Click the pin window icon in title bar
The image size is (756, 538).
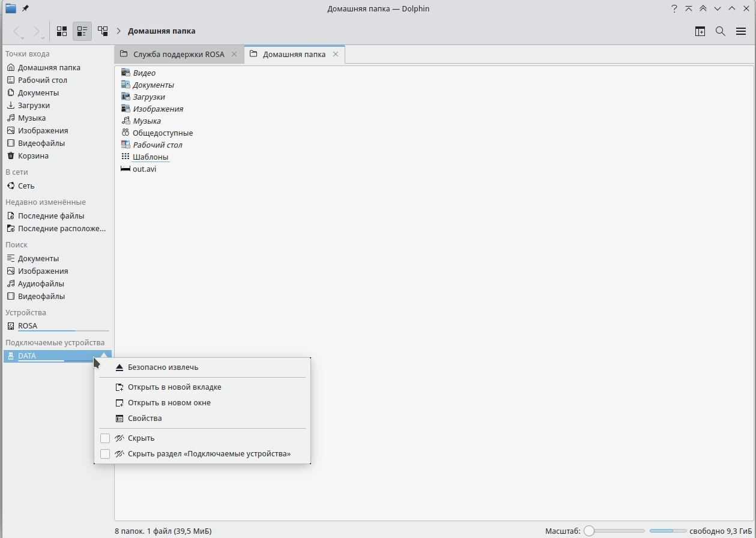[25, 8]
